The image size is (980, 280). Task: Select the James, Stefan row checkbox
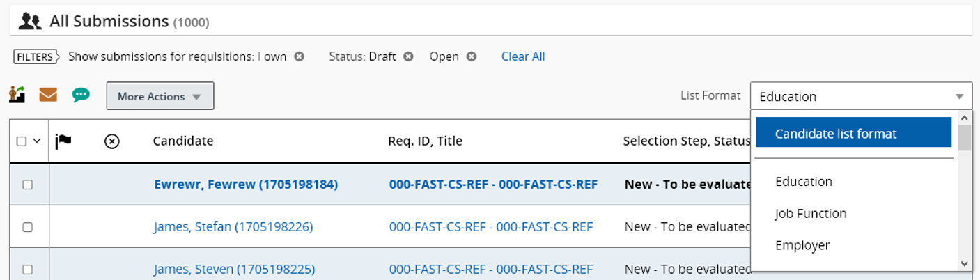(28, 227)
